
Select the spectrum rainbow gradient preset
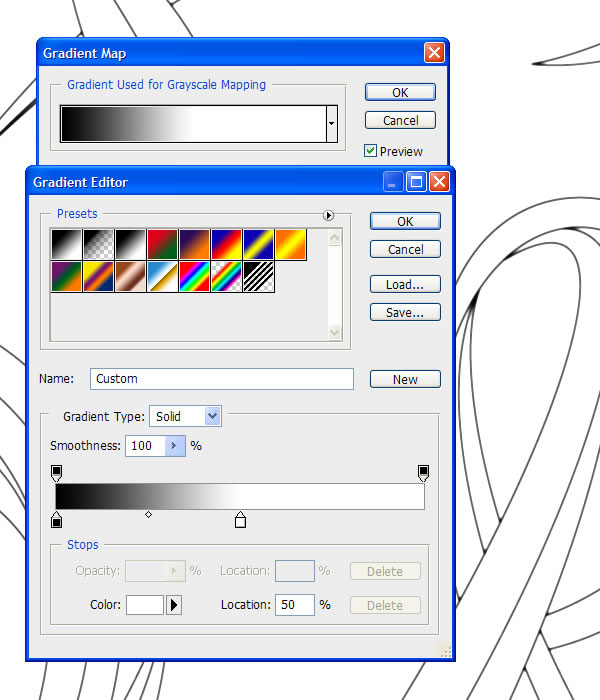click(195, 277)
